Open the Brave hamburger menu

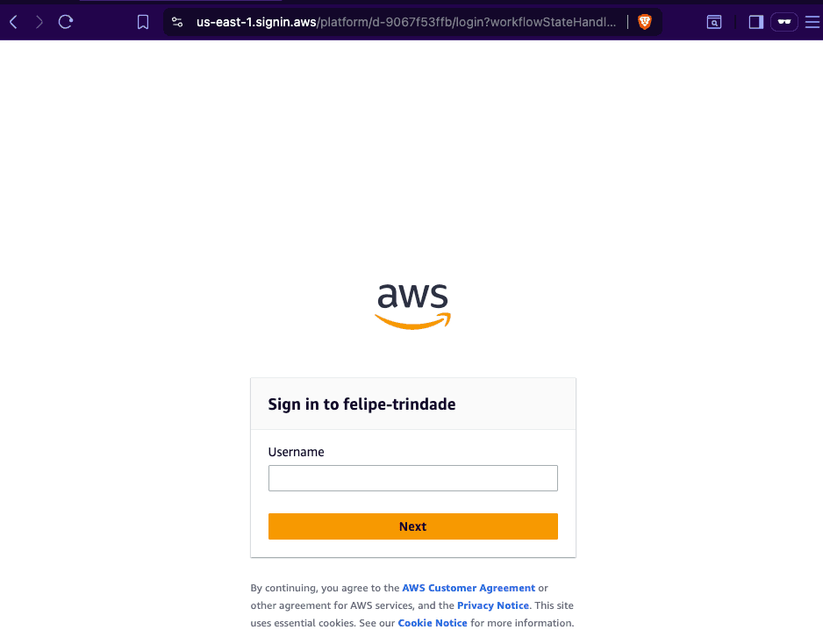pyautogui.click(x=812, y=22)
